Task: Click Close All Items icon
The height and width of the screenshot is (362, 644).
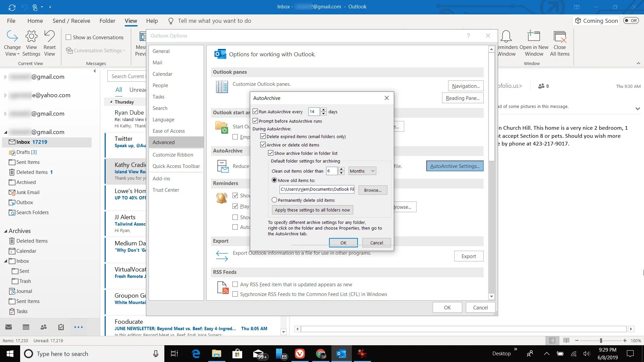Action: click(x=559, y=37)
